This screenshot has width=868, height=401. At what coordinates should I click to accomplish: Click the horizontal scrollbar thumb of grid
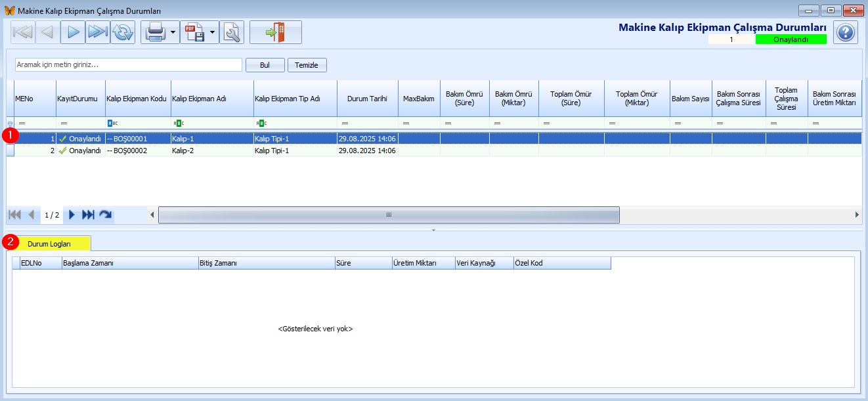point(389,215)
